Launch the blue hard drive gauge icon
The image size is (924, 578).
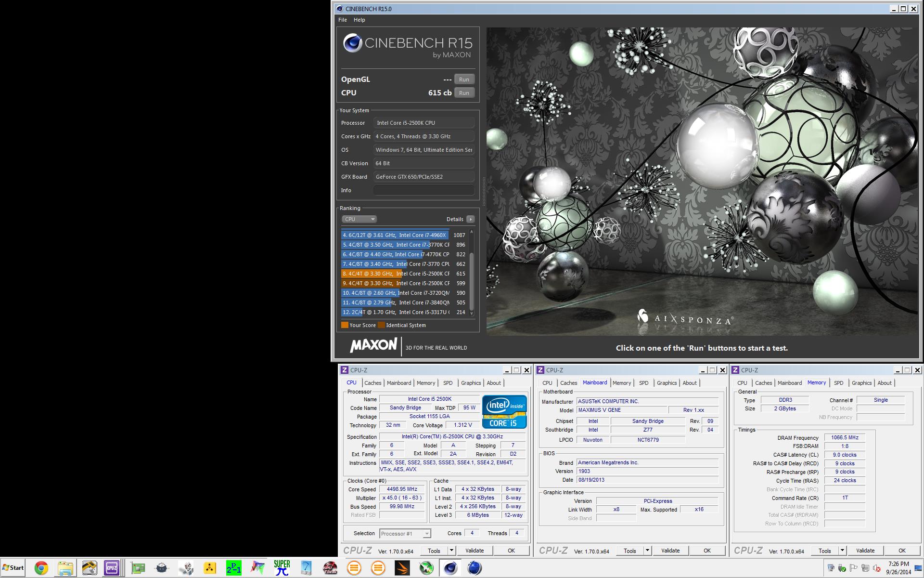click(x=306, y=568)
